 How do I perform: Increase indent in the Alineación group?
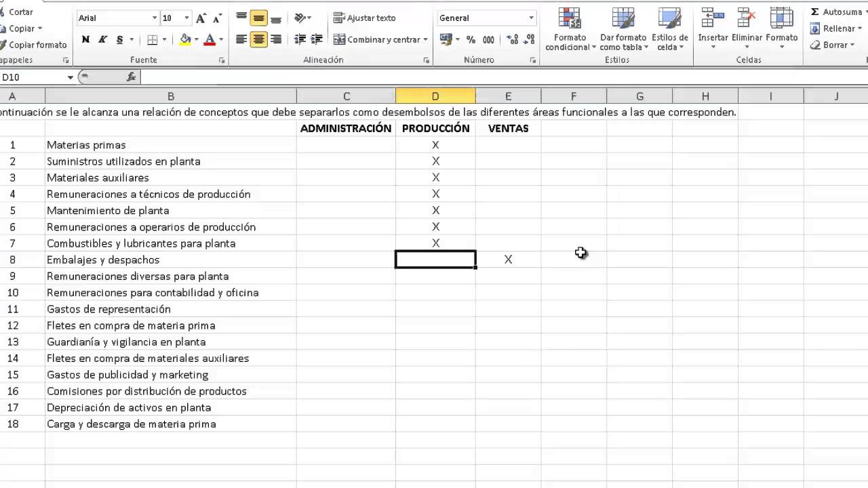[x=317, y=40]
